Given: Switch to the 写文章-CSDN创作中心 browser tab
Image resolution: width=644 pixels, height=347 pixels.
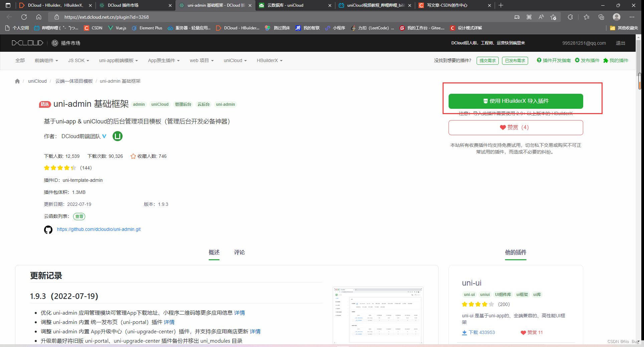Looking at the screenshot, I should tap(455, 5).
